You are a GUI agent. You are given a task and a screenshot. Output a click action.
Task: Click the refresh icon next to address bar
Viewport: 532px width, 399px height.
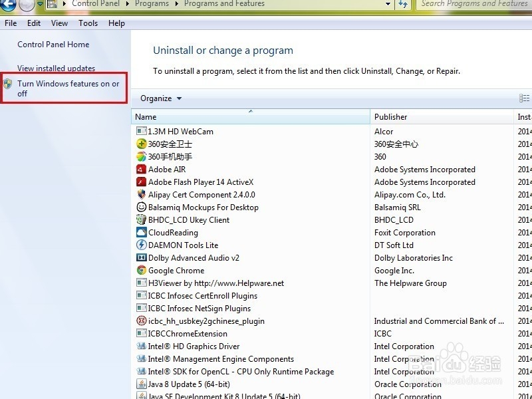tap(403, 4)
